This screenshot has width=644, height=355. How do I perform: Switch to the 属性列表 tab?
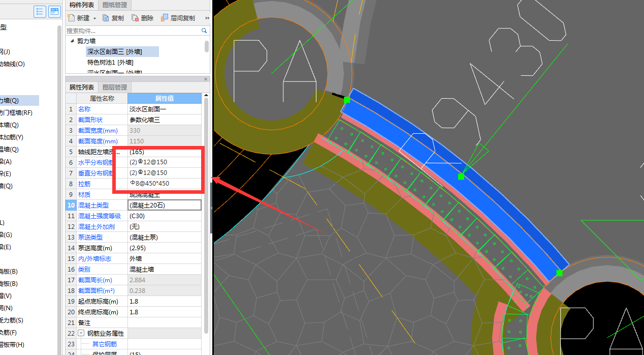82,87
